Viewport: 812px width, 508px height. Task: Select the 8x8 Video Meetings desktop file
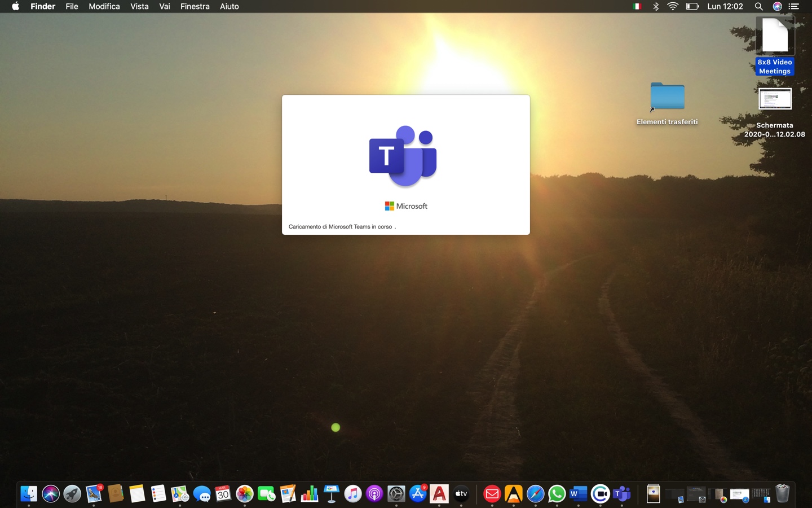click(x=775, y=46)
